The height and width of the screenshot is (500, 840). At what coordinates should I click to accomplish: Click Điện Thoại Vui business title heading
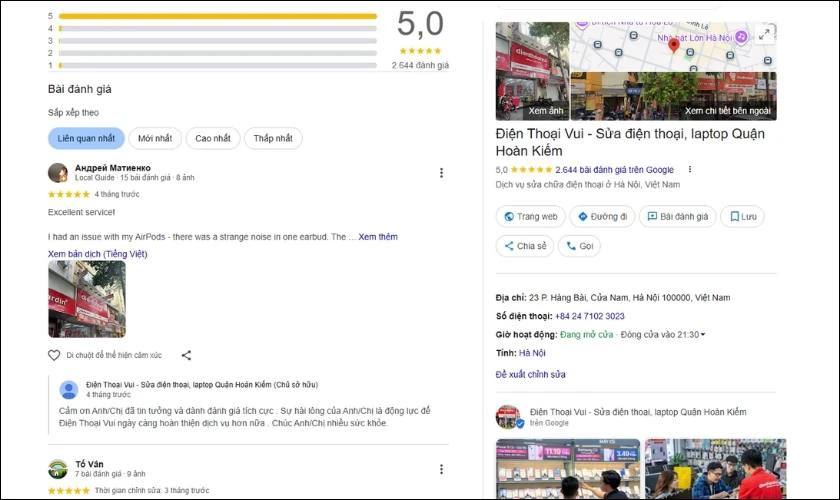[x=630, y=142]
